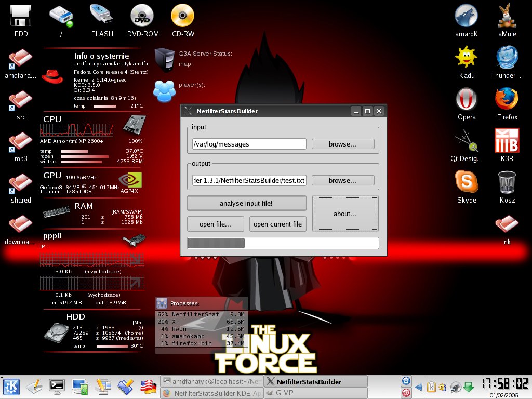Launch the Opera browser icon
The width and height of the screenshot is (532, 399).
click(466, 99)
